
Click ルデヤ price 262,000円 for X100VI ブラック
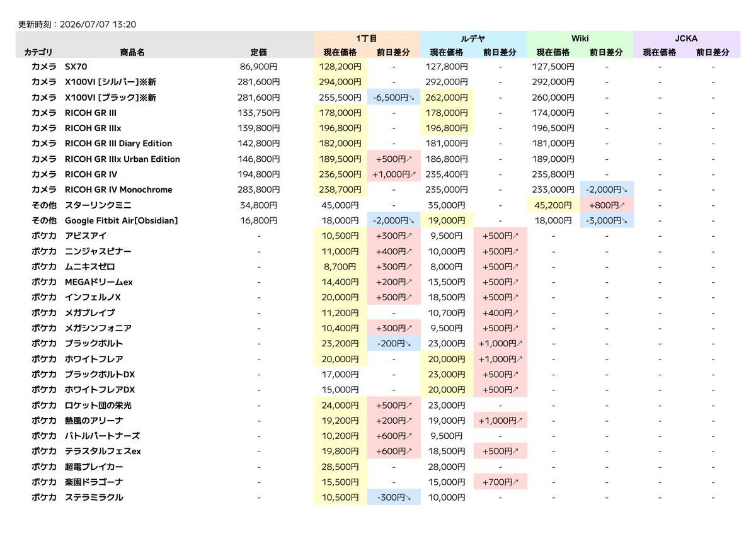tap(447, 97)
